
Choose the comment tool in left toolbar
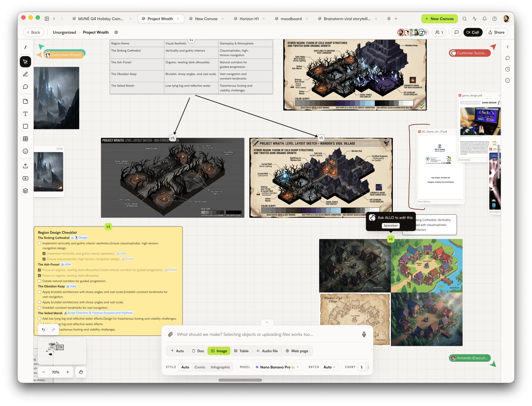25,87
